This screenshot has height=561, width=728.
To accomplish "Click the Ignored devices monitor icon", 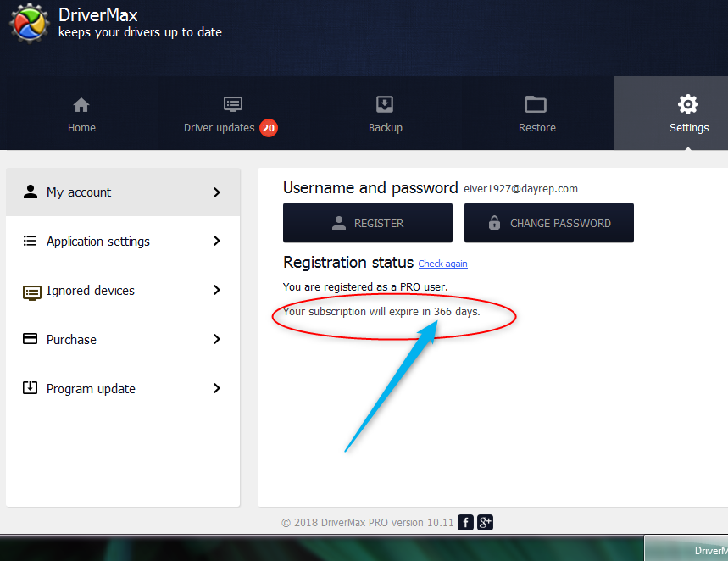I will (x=32, y=292).
